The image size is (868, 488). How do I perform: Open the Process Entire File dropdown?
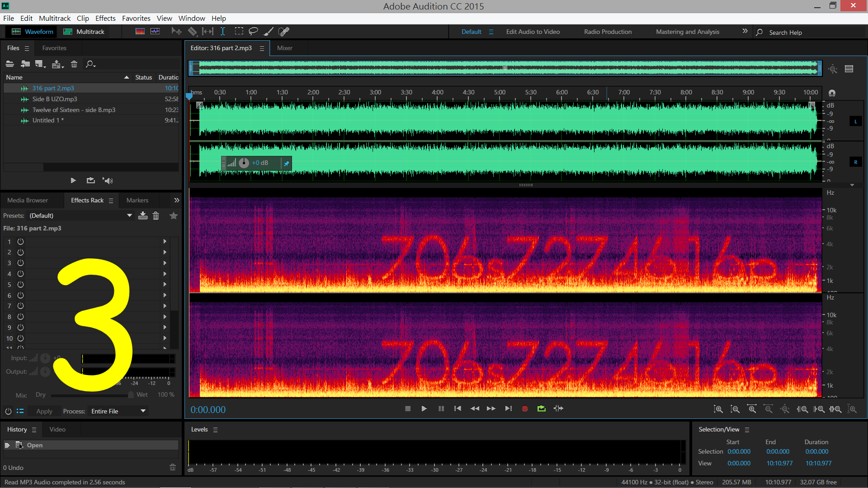[143, 411]
